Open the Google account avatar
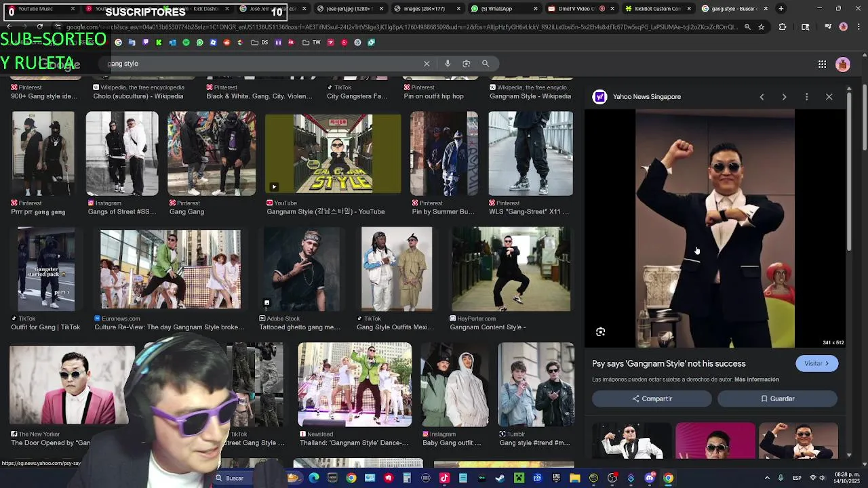Image resolution: width=868 pixels, height=488 pixels. [843, 64]
